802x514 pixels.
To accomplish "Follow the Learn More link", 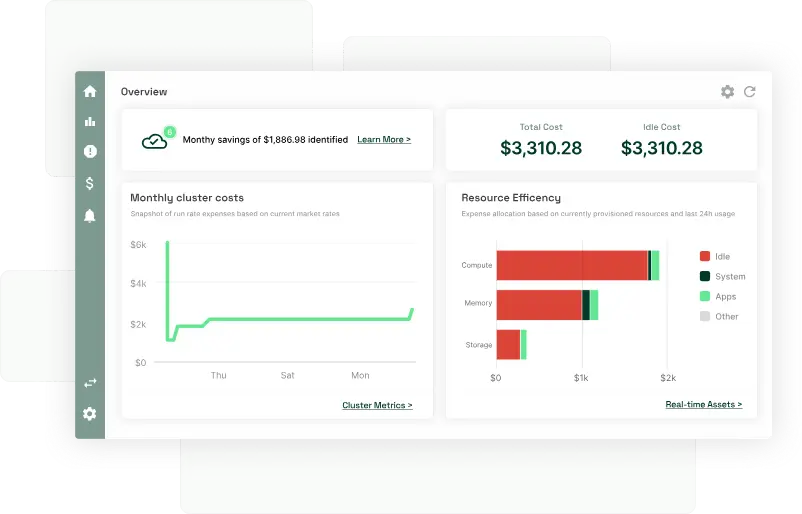I will [x=384, y=139].
